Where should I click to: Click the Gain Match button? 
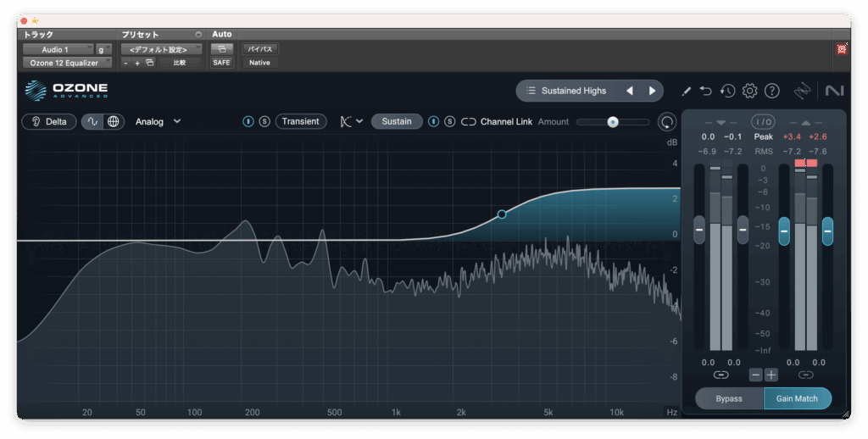pyautogui.click(x=797, y=398)
